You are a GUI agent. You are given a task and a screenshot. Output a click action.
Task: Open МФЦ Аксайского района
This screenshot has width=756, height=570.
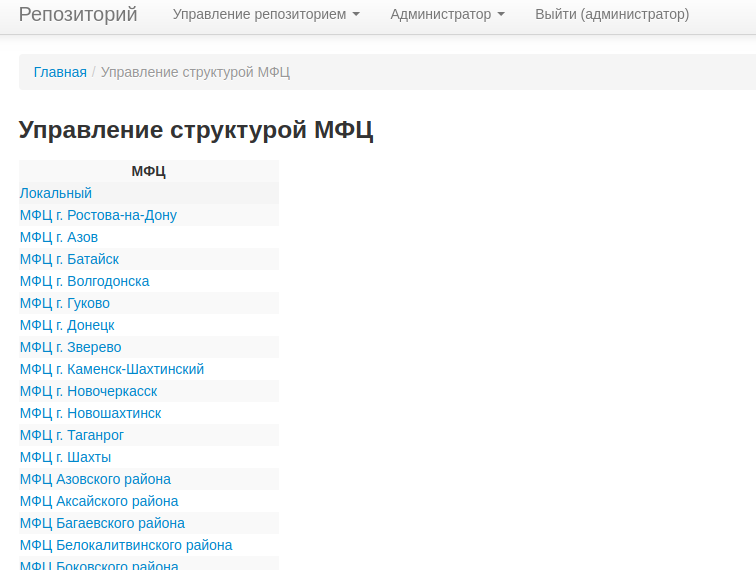(99, 501)
